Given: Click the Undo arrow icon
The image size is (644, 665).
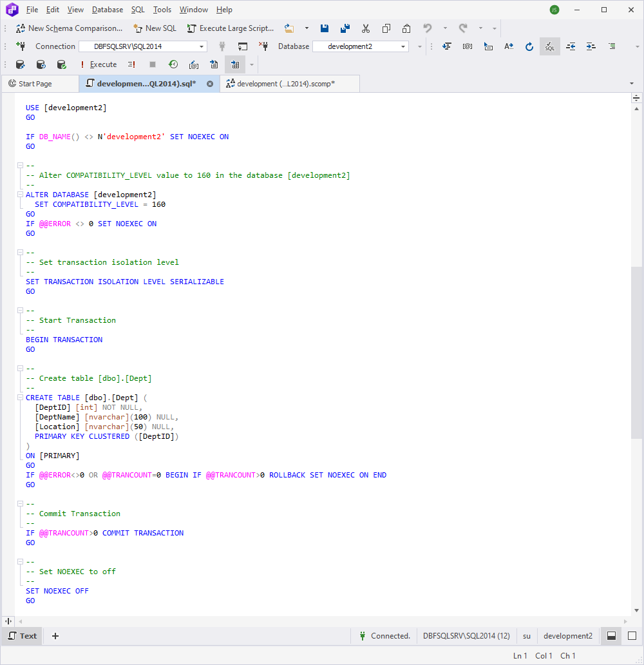Looking at the screenshot, I should [428, 28].
